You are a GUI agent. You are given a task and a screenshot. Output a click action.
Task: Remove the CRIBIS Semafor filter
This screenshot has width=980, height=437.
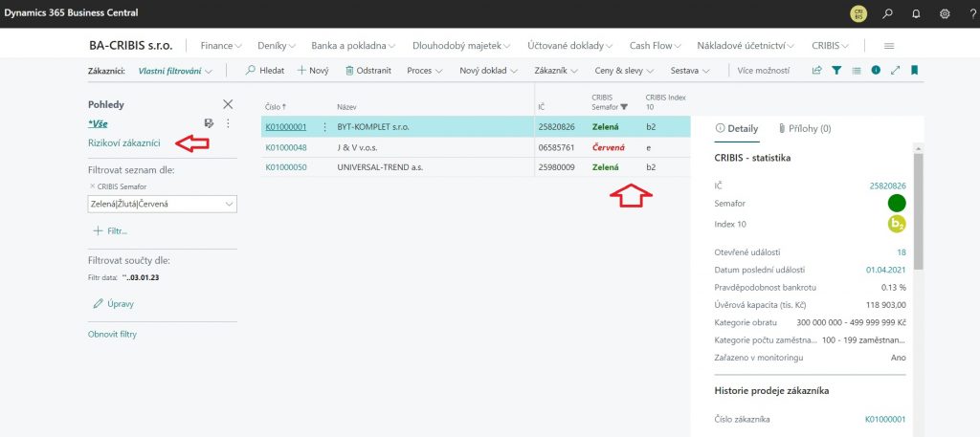pos(93,186)
